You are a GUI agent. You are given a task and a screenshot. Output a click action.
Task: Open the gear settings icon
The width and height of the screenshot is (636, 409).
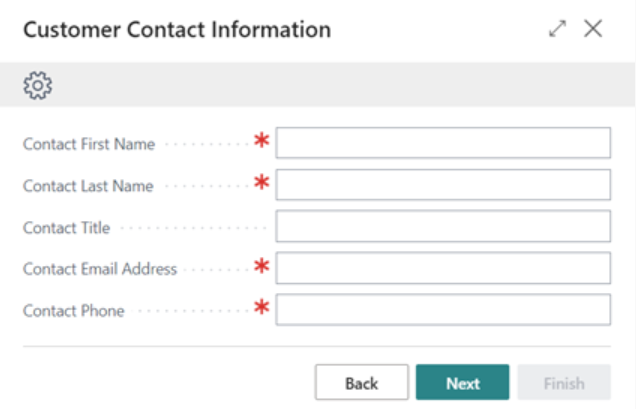click(x=38, y=86)
